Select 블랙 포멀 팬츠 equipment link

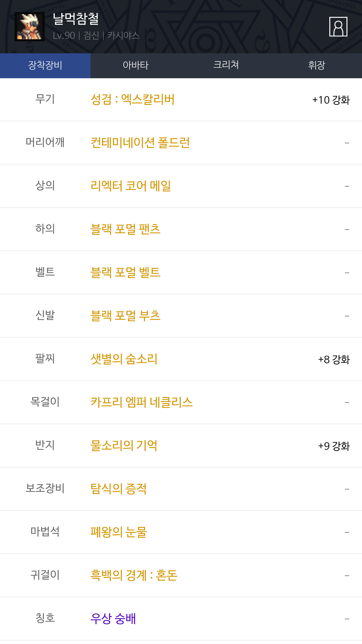click(125, 229)
